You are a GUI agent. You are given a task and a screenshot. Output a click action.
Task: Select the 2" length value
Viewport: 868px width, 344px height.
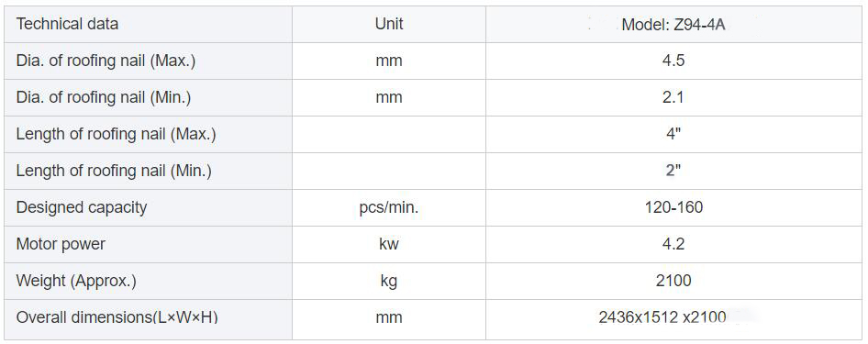(x=673, y=171)
